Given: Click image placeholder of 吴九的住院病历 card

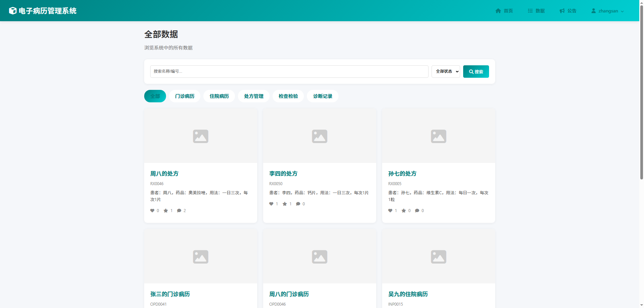Looking at the screenshot, I should 439,256.
